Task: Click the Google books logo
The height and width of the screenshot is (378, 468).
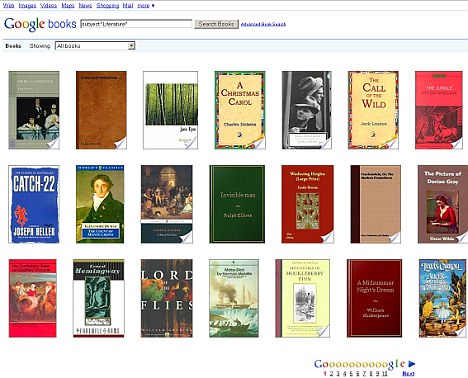Action: (40, 24)
